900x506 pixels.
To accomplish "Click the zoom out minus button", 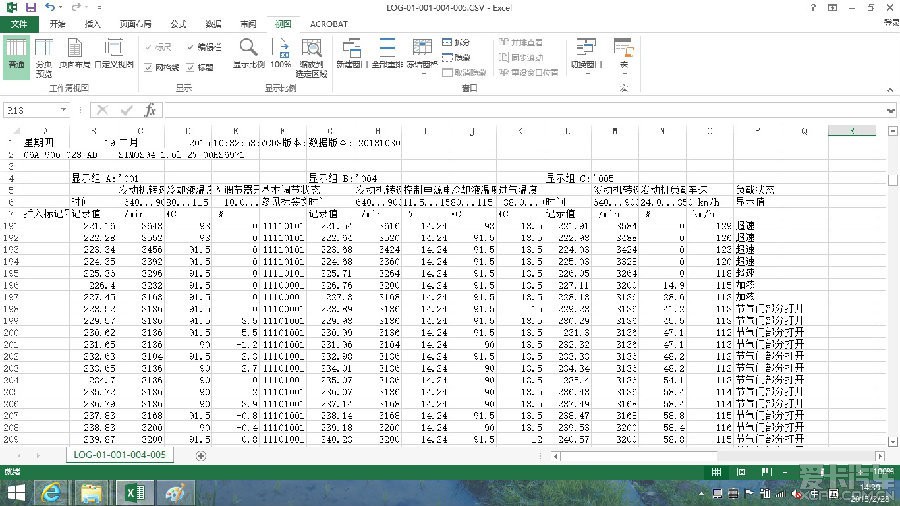I will [x=785, y=472].
